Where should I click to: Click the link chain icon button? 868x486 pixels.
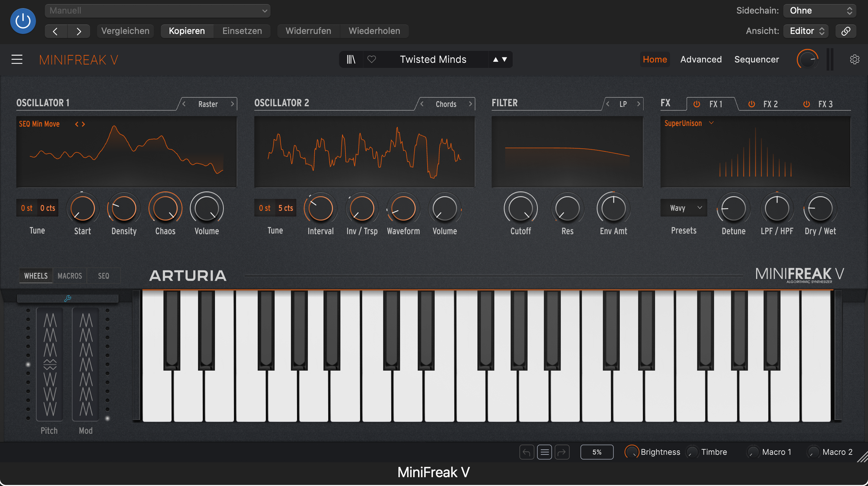coord(846,31)
